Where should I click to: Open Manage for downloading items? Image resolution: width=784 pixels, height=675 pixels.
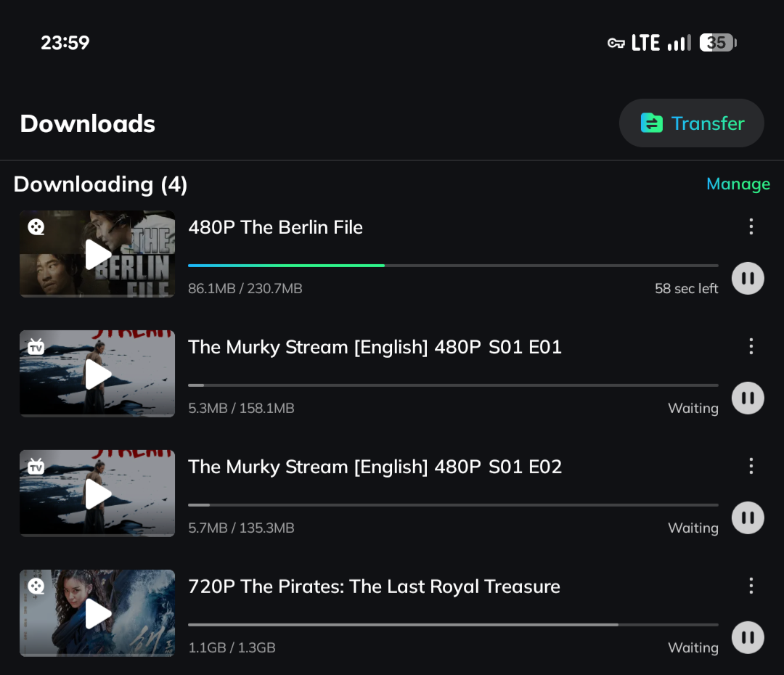738,184
